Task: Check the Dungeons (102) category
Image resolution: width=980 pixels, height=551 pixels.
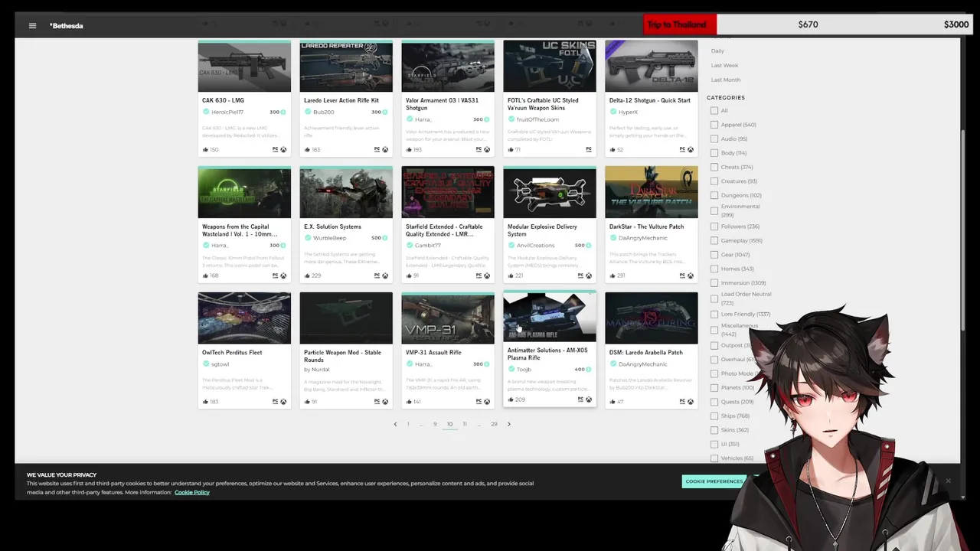Action: point(714,195)
